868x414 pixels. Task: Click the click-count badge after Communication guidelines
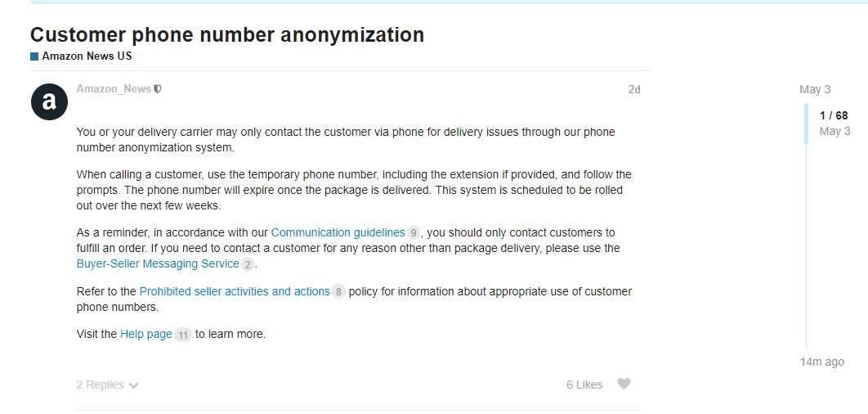(x=413, y=232)
